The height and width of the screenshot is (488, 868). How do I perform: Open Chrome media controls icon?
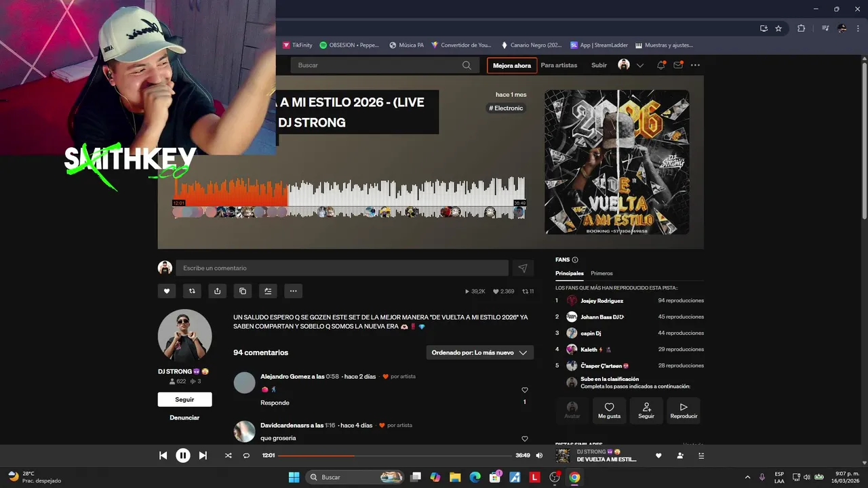(x=825, y=28)
